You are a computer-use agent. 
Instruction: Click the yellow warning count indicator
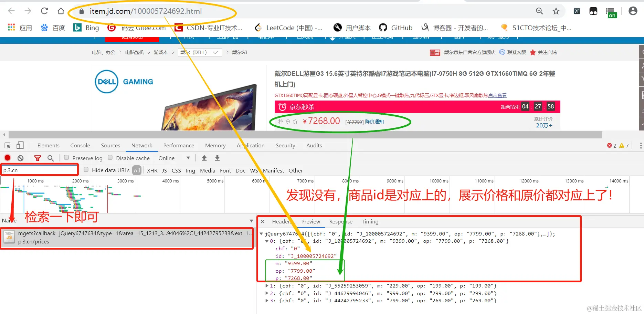click(x=624, y=146)
